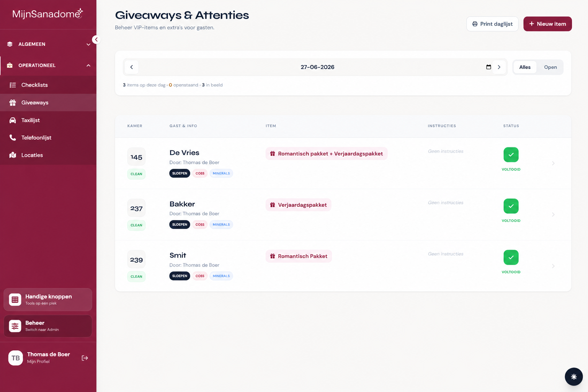Click the CLEAN badge for room 145

[x=136, y=174]
